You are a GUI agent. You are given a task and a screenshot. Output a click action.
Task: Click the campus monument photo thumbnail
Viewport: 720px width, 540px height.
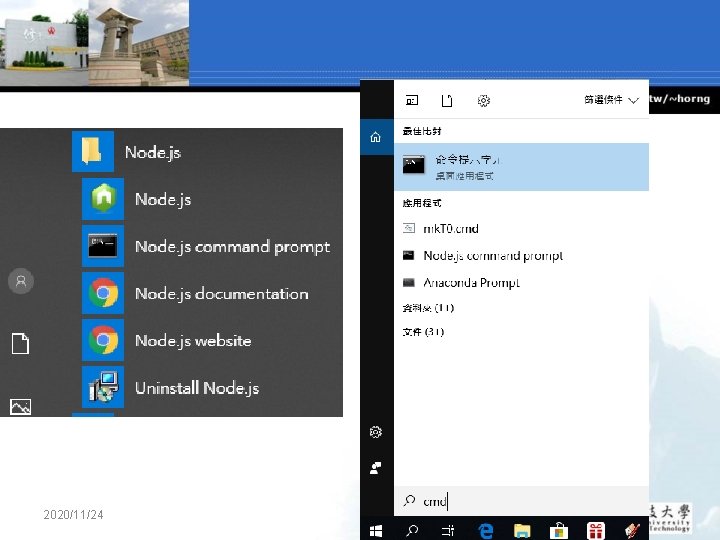coord(138,43)
